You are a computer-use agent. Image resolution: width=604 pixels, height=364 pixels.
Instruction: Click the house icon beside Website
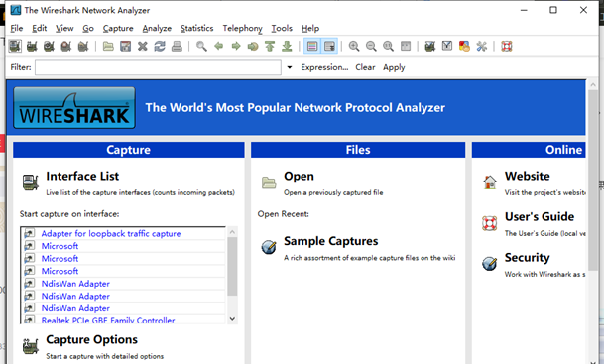490,182
